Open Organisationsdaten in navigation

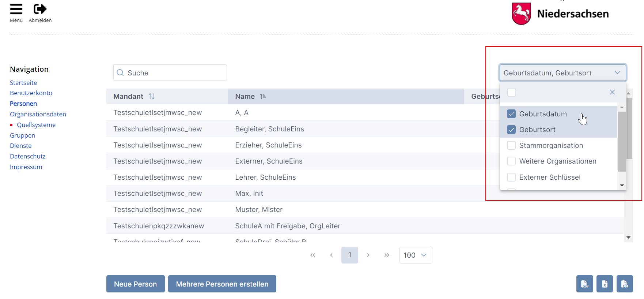click(x=38, y=114)
